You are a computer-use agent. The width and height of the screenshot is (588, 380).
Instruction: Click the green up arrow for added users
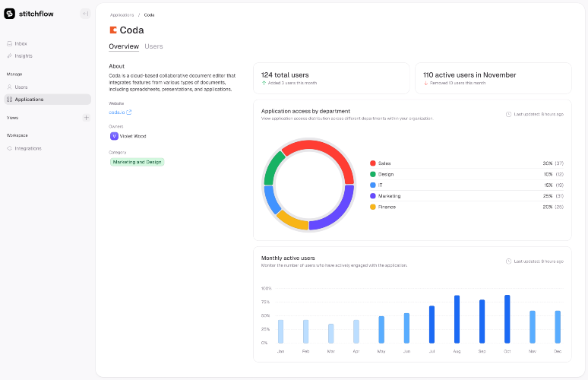click(x=264, y=83)
